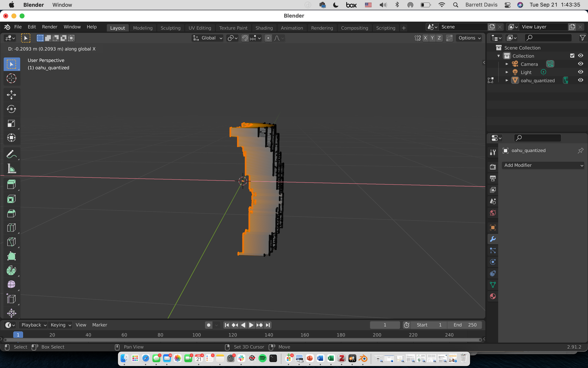Select the Cursor tool in the toolbar
This screenshot has width=588, height=368.
[x=12, y=79]
